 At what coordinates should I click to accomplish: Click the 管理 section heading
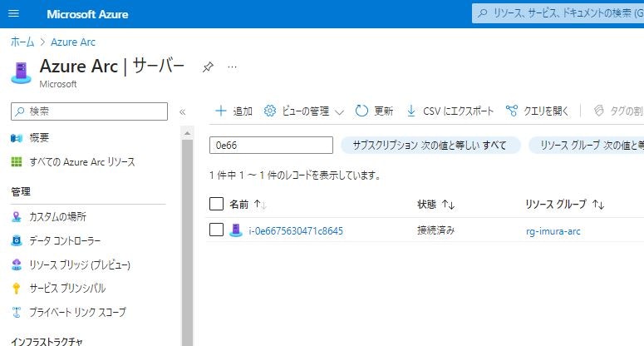(x=21, y=191)
